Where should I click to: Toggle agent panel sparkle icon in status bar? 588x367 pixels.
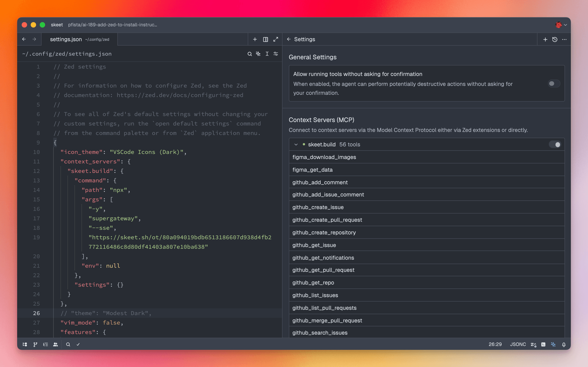[x=553, y=344]
